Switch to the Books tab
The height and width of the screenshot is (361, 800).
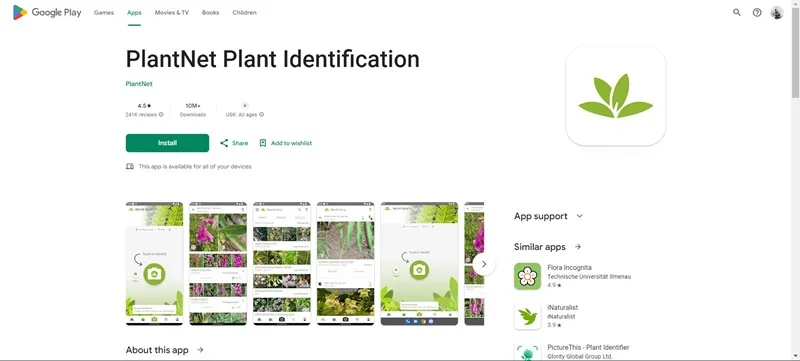click(210, 12)
